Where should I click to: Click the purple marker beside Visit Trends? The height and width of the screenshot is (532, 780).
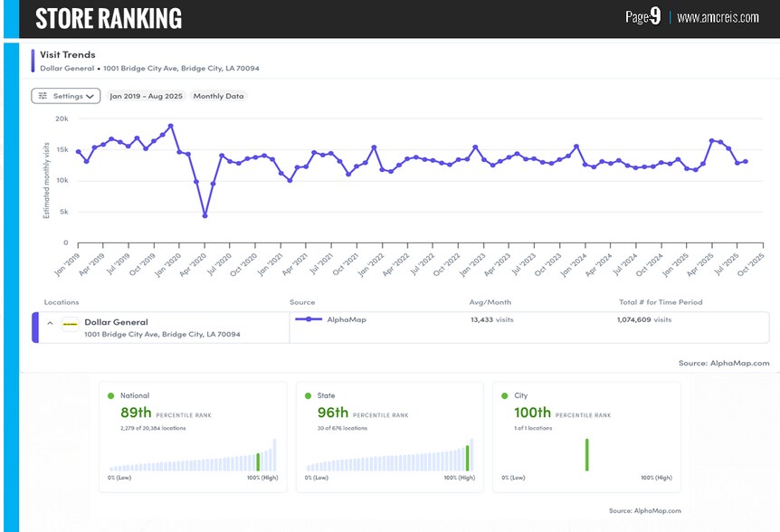(x=33, y=61)
